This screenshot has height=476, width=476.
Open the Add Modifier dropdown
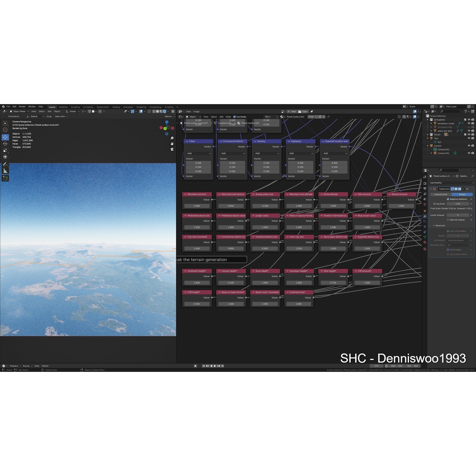pyautogui.click(x=452, y=183)
